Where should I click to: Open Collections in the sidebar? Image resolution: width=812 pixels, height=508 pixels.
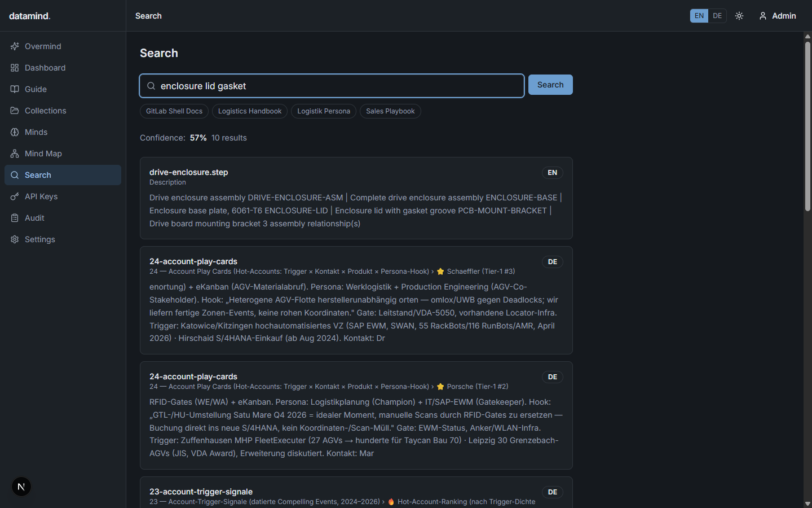63,111
